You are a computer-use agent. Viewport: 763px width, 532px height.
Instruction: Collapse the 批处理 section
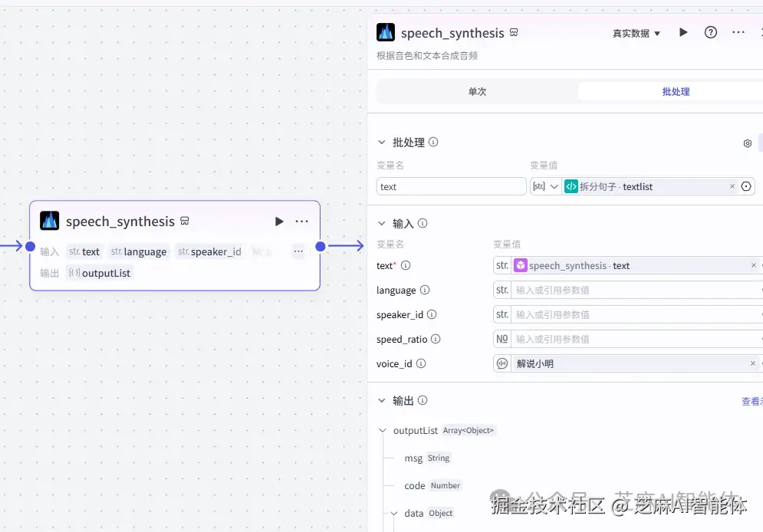tap(383, 142)
